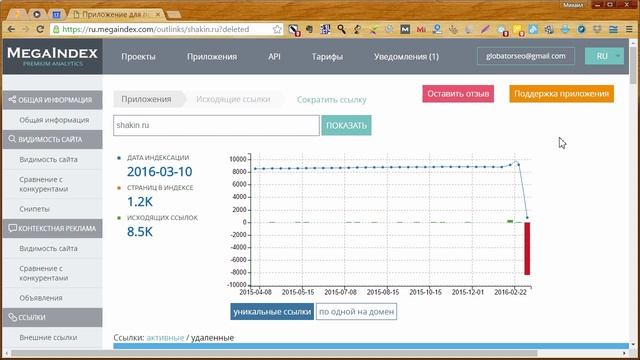Click the Исходящие ссылки breadcrumb
The height and width of the screenshot is (360, 640).
(x=233, y=99)
